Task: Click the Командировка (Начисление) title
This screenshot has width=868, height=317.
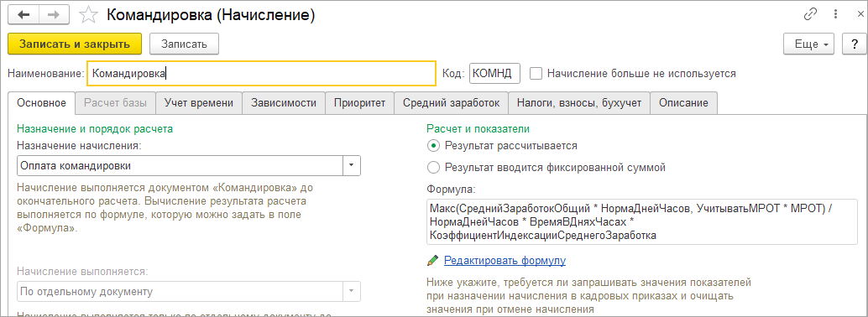Action: [211, 15]
